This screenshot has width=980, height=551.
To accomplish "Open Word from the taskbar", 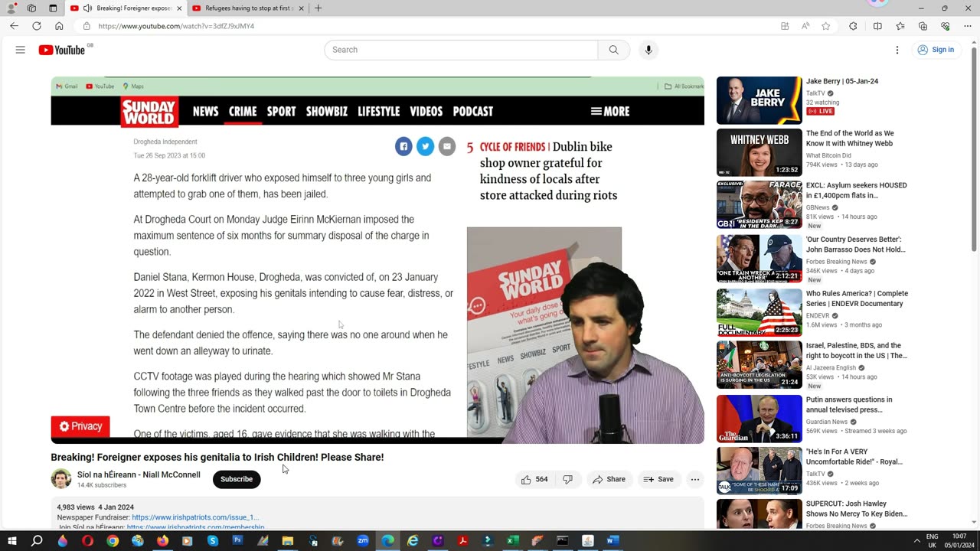I will 612,540.
